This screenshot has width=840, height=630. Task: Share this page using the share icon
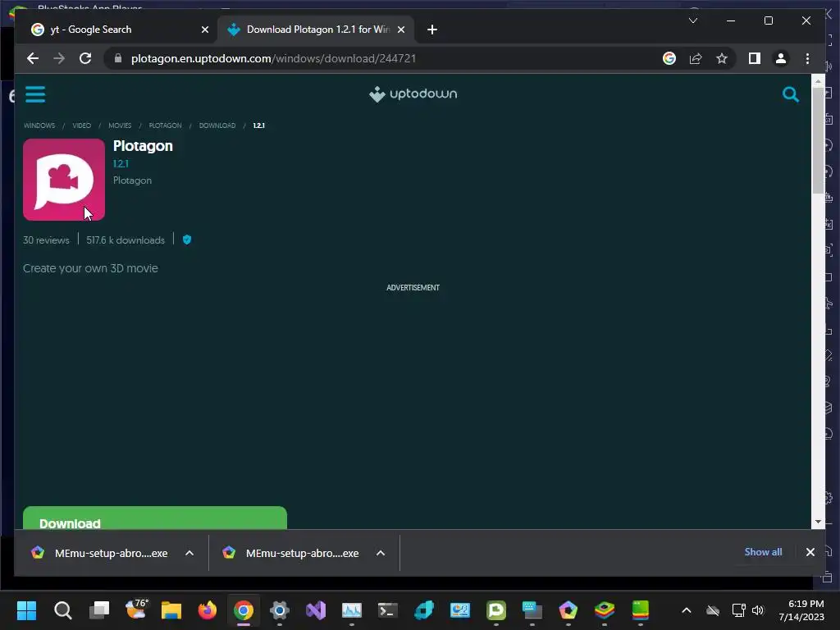(696, 58)
